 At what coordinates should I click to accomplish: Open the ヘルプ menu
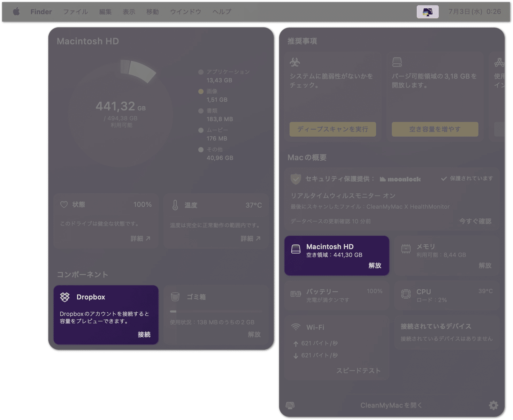[222, 12]
